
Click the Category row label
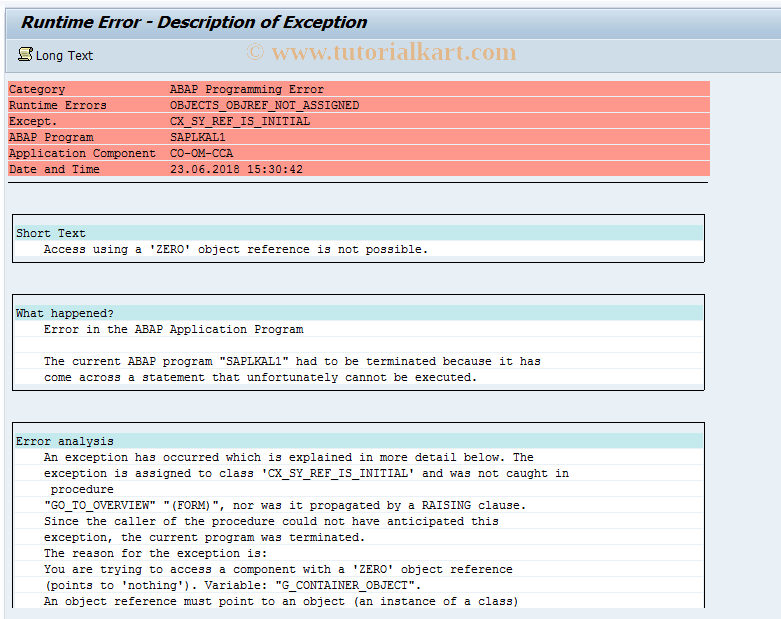tap(37, 89)
